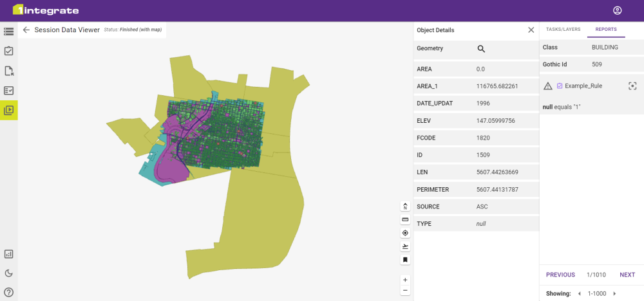Click the ELEV value 147.05999756
This screenshot has width=644, height=301.
pyautogui.click(x=495, y=120)
